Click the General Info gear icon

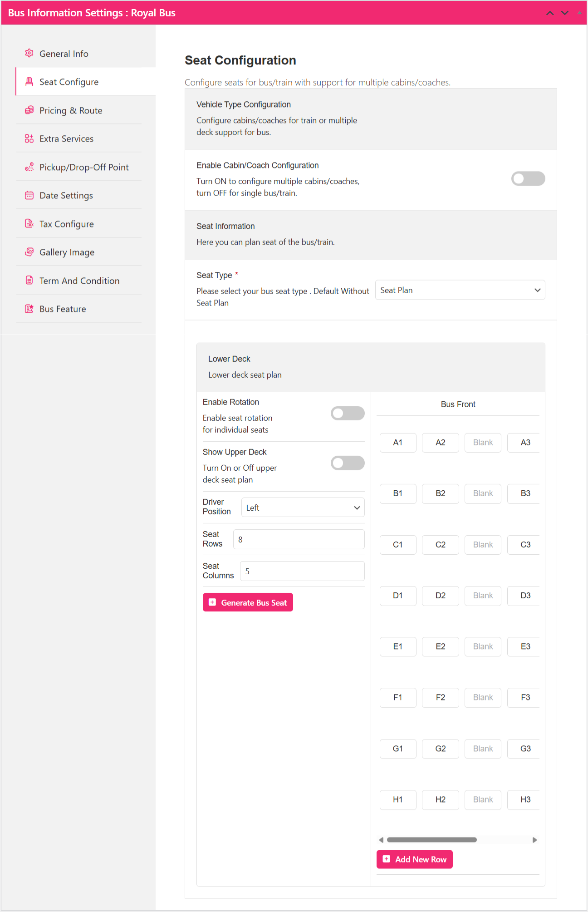coord(29,53)
